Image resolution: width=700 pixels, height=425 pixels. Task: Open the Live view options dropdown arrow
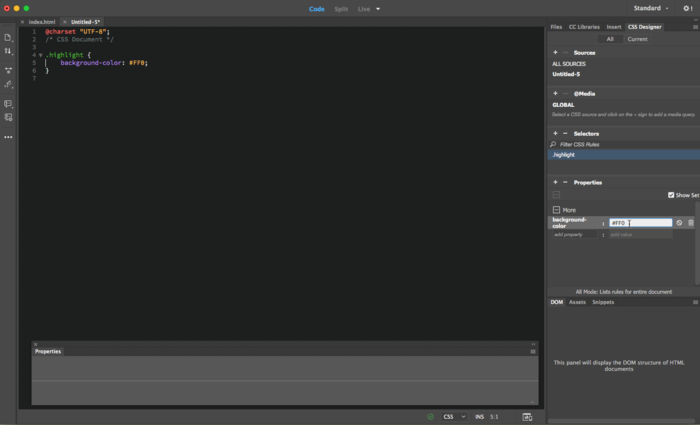click(378, 9)
